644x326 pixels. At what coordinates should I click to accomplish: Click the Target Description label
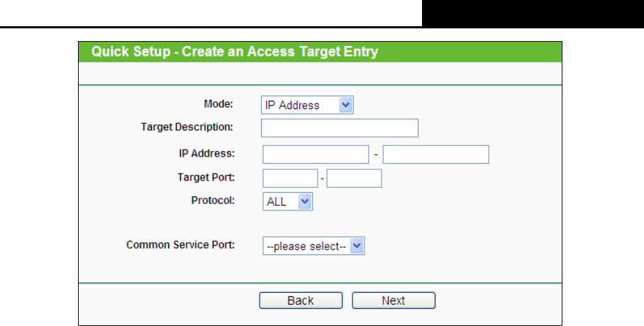187,127
